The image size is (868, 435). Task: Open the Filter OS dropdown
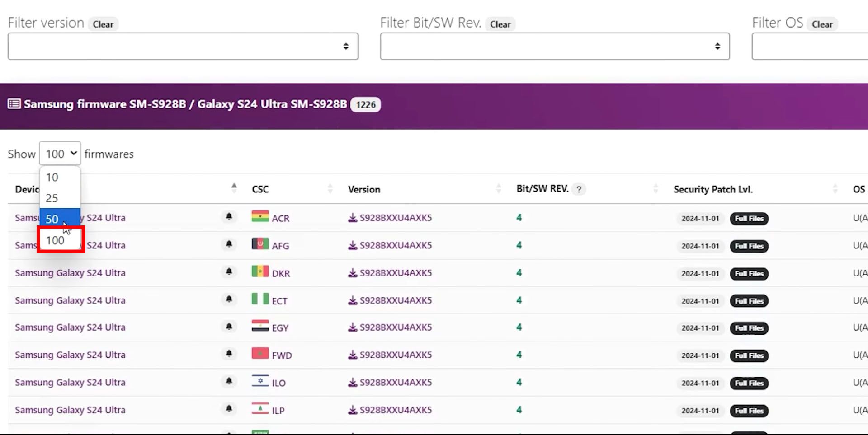click(x=810, y=46)
